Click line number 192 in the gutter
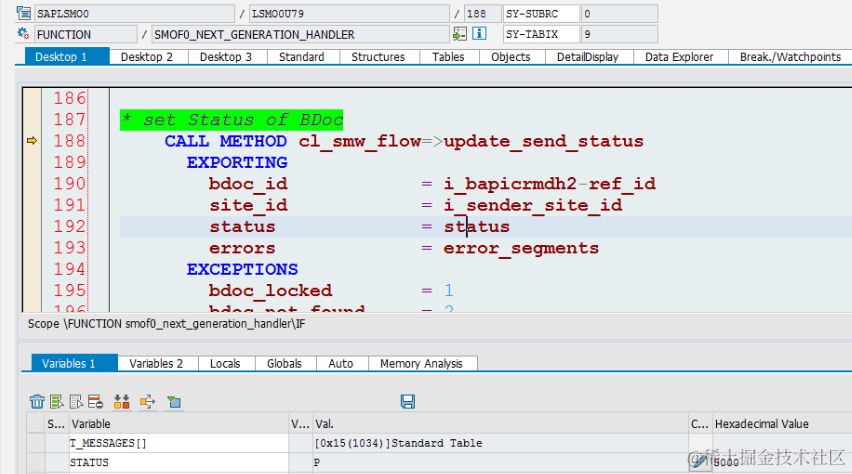 pos(70,226)
